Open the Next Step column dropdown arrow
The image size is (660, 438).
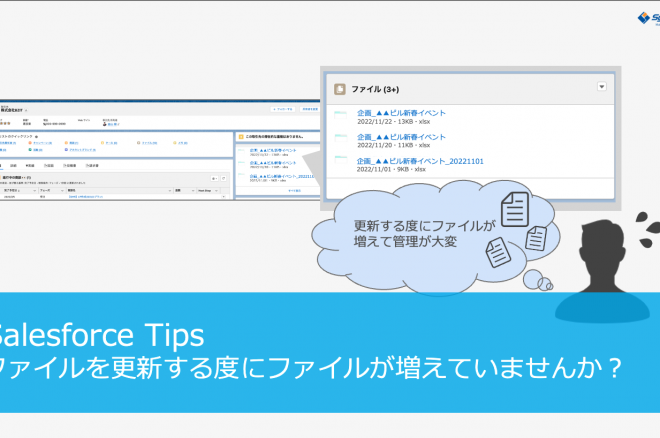point(217,191)
